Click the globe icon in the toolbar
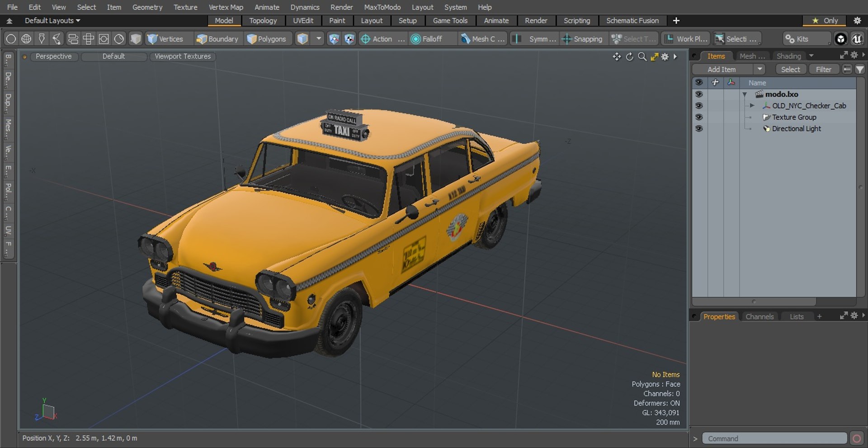Image resolution: width=868 pixels, height=448 pixels. point(26,39)
